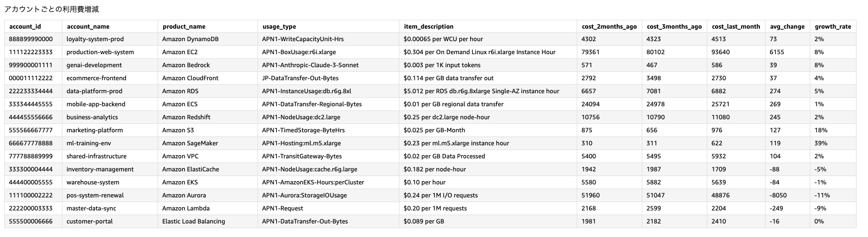Select account ID 888899990000
Viewport: 868px width, 237px height.
(31, 39)
